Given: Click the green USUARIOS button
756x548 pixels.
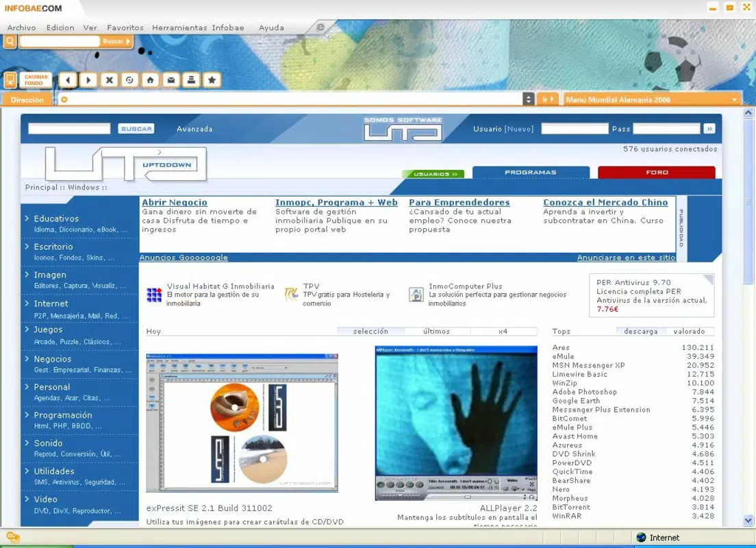Looking at the screenshot, I should click(x=433, y=174).
